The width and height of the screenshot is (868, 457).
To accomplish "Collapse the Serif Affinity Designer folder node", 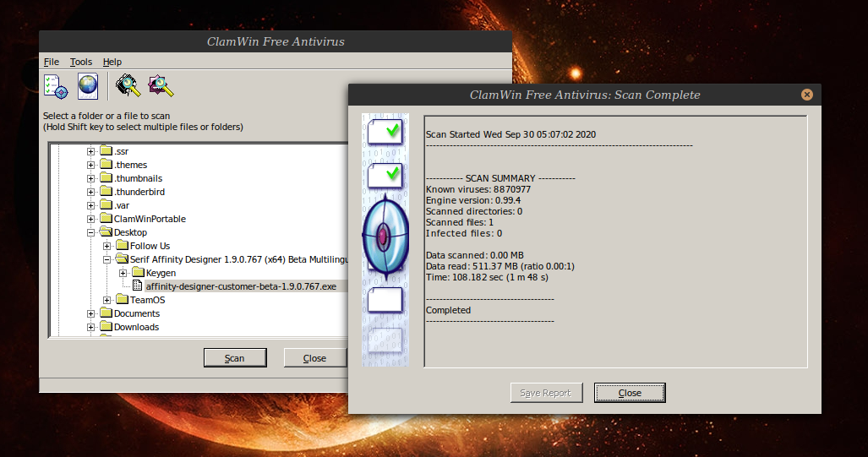I will pos(106,259).
